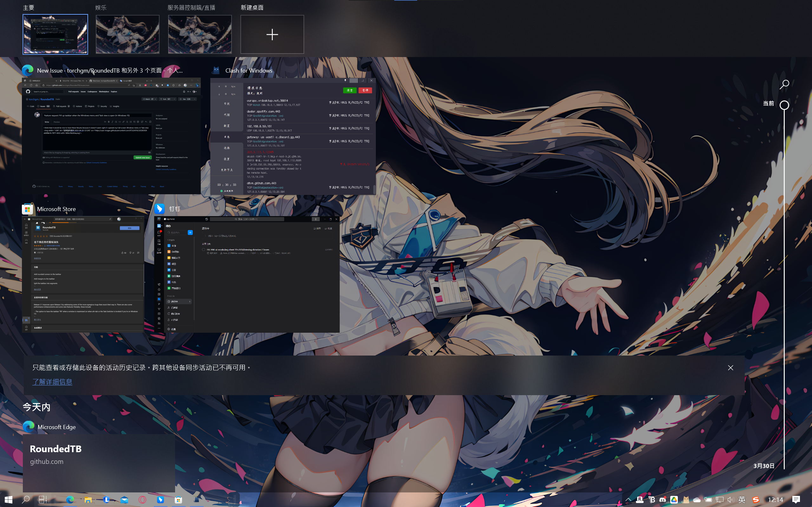Click the Google Drive tray icon
The image size is (812, 507).
click(x=674, y=500)
